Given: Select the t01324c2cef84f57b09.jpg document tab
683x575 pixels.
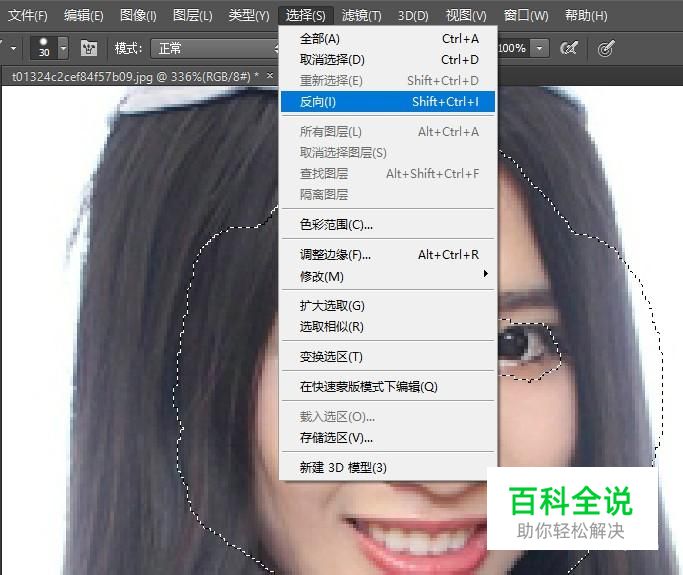Looking at the screenshot, I should [x=135, y=77].
